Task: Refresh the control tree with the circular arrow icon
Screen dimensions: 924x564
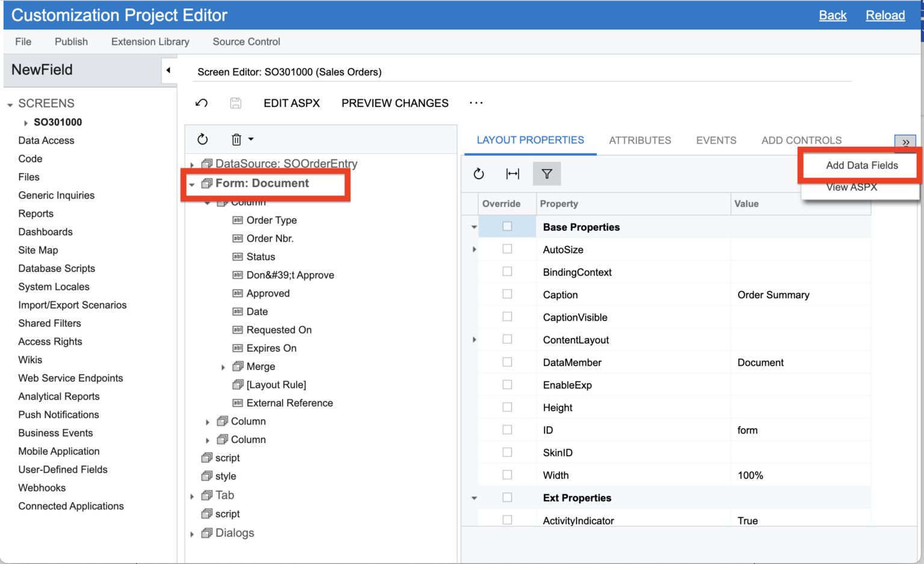Action: [x=203, y=139]
